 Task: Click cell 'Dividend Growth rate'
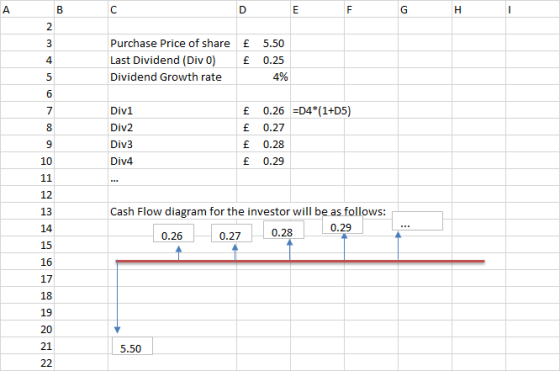pyautogui.click(x=172, y=77)
